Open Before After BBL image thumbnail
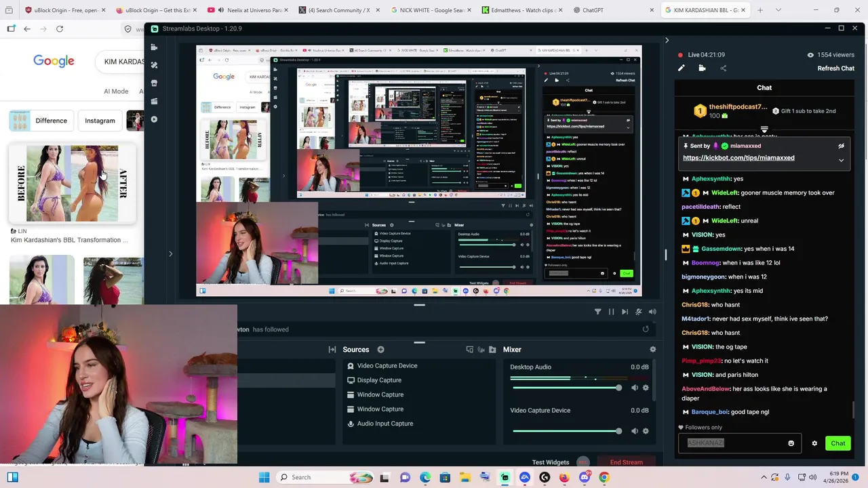 [72, 183]
